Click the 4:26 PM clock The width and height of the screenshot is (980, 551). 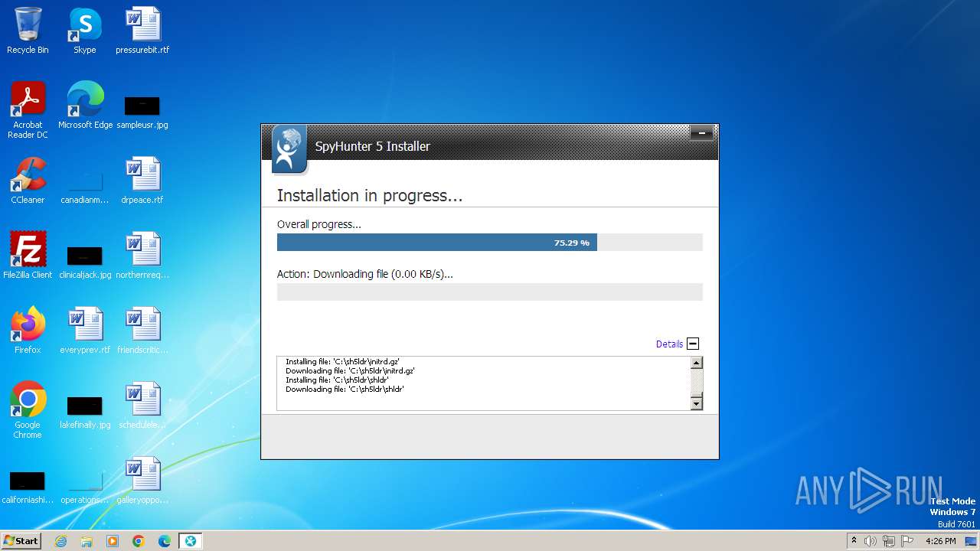[x=940, y=541]
